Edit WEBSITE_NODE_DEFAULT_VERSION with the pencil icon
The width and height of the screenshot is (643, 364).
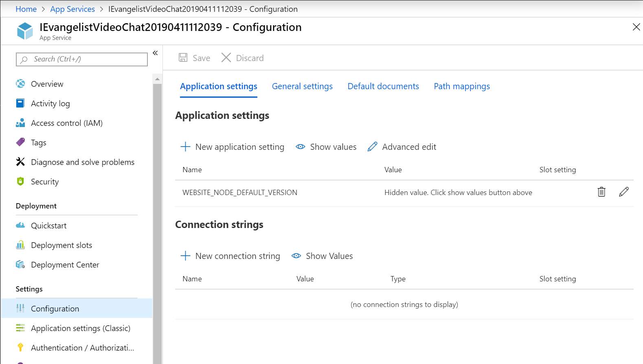point(624,192)
